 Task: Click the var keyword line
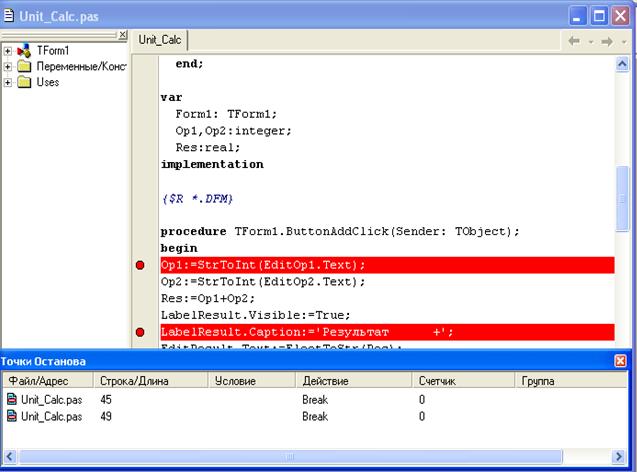point(171,97)
